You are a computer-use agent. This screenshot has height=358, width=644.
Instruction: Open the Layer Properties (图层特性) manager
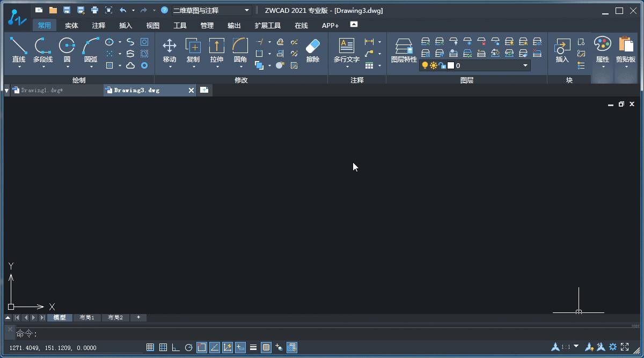[404, 51]
